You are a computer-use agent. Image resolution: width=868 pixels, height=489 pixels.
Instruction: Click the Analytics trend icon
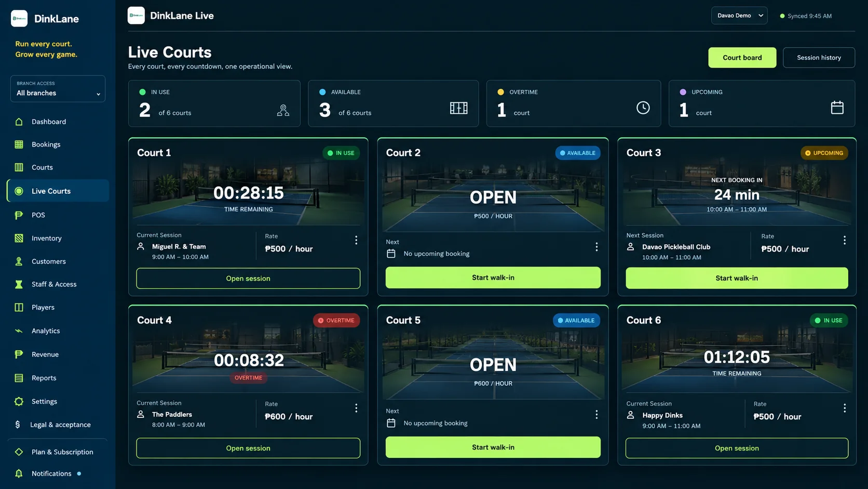pyautogui.click(x=19, y=331)
